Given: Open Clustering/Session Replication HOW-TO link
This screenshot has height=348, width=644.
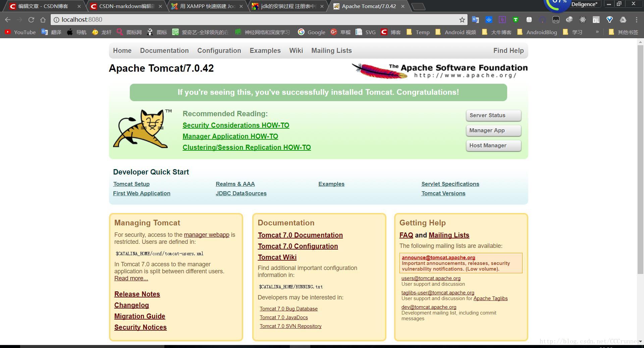Looking at the screenshot, I should tap(247, 147).
